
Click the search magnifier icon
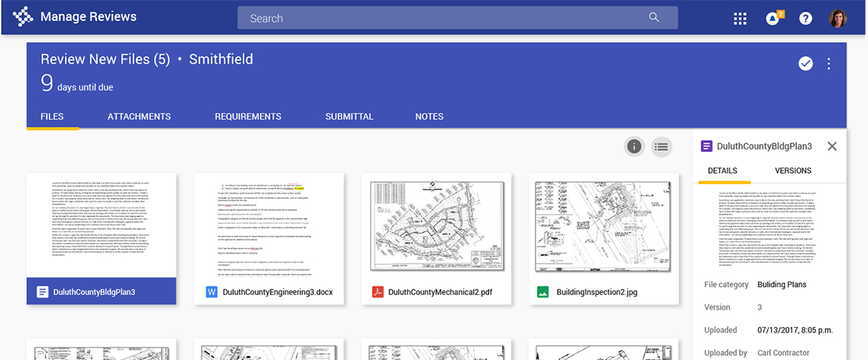point(654,18)
